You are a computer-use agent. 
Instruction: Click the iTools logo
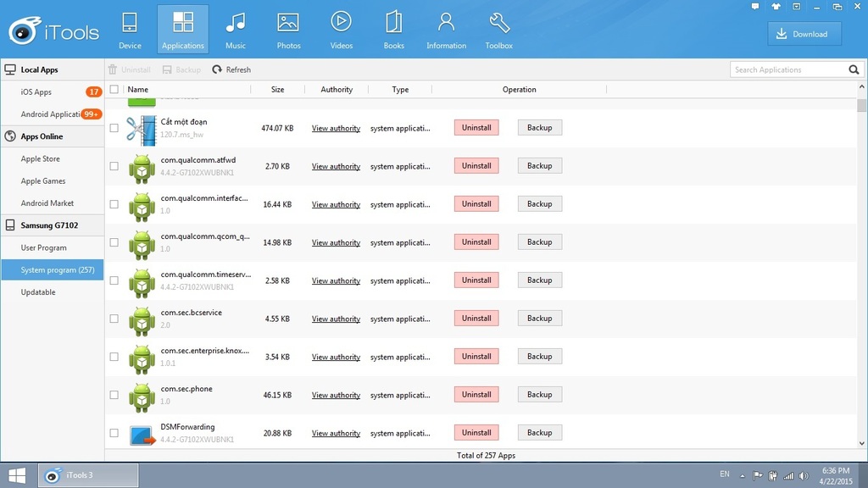click(x=53, y=31)
